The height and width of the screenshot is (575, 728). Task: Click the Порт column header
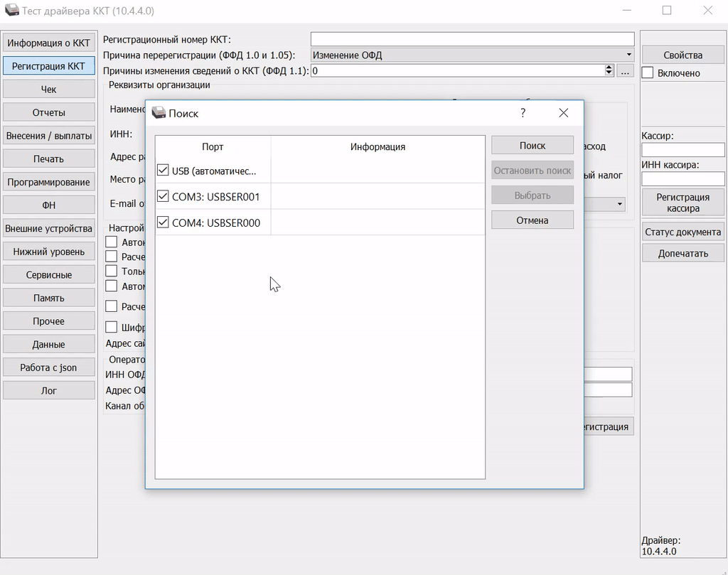tap(213, 146)
